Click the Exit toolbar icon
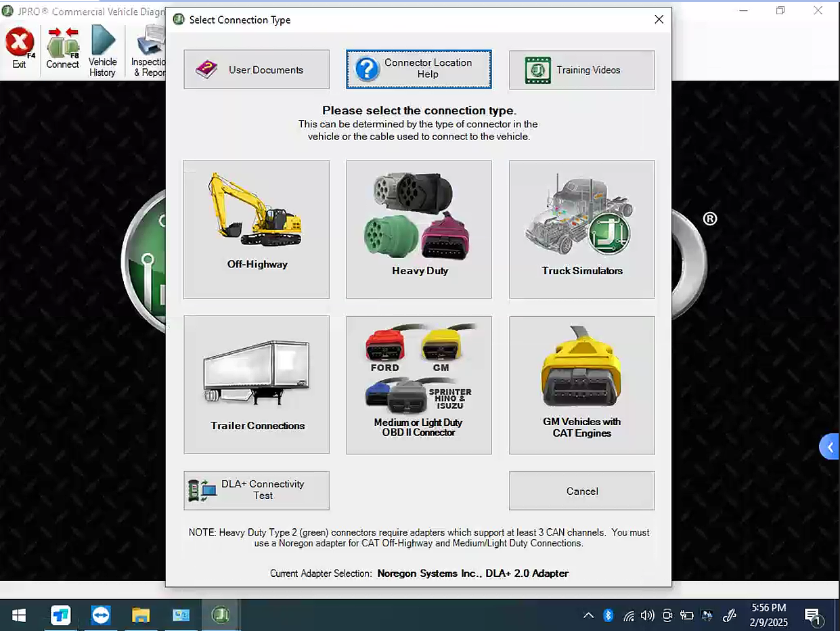The image size is (840, 631). (20, 47)
